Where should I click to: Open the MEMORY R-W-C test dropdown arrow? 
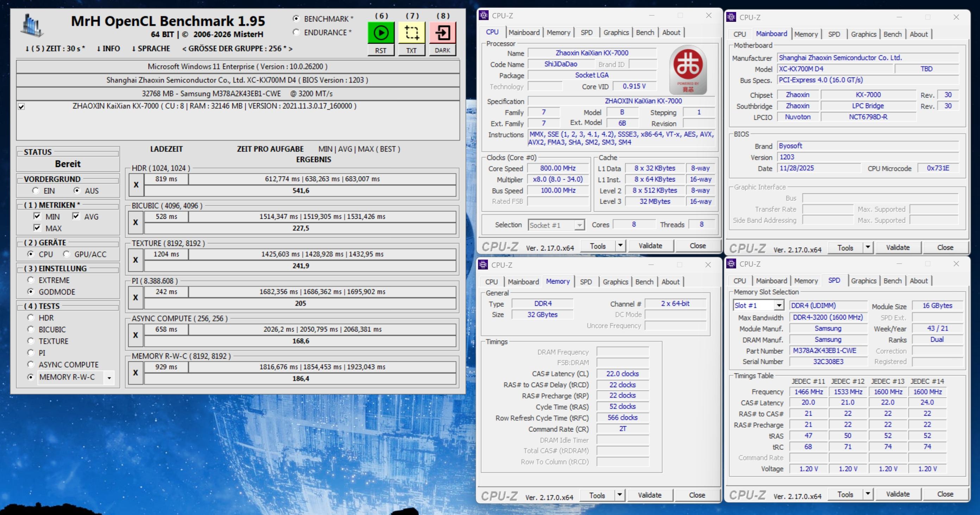point(109,378)
